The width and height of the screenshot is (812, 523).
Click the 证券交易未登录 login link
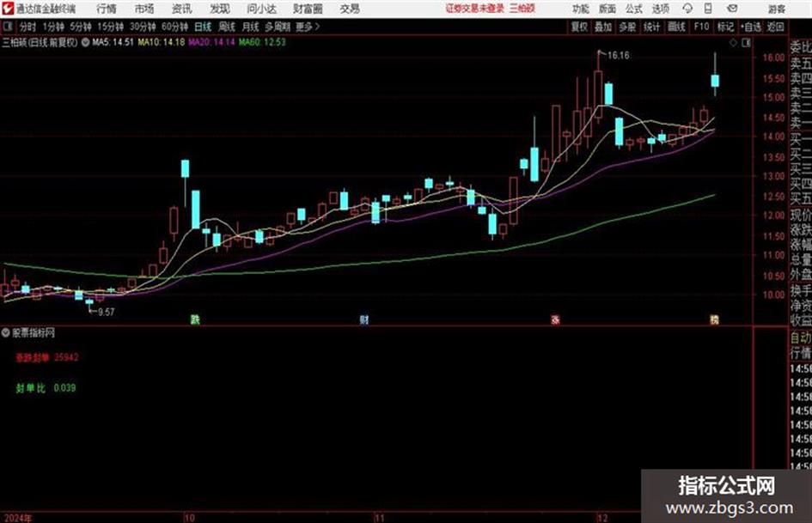tap(474, 9)
